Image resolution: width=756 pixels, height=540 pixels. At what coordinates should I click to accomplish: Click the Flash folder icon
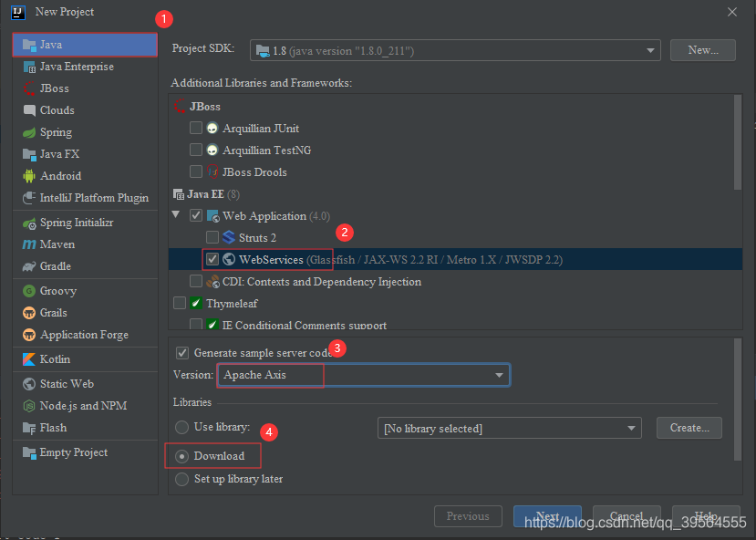point(29,428)
